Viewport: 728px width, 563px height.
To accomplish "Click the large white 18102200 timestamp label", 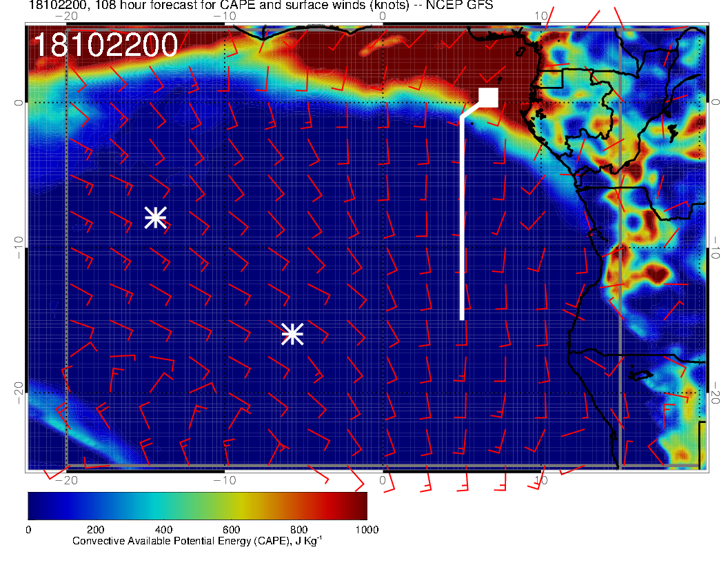I will click(x=105, y=45).
